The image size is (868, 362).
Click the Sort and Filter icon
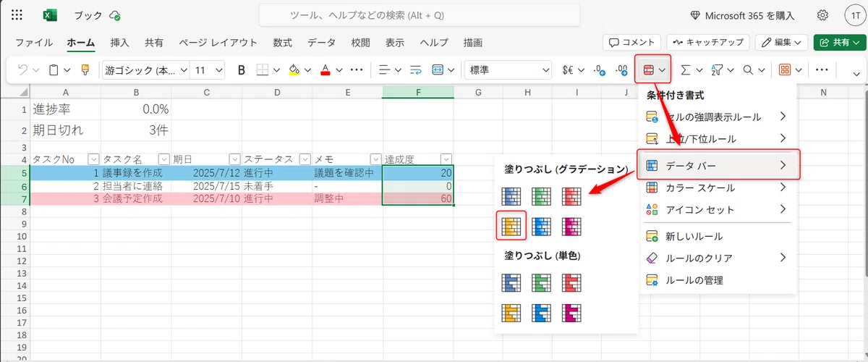point(718,70)
